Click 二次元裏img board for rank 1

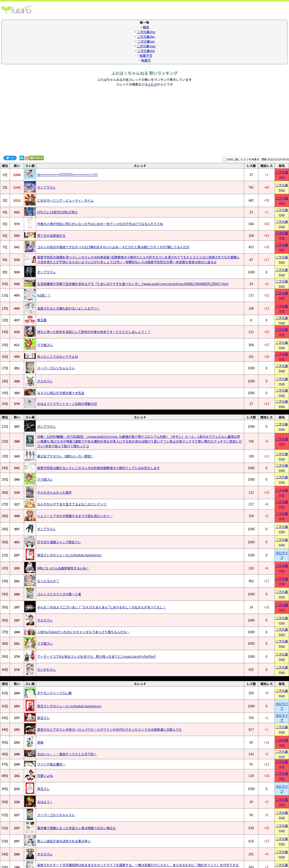pos(282,175)
